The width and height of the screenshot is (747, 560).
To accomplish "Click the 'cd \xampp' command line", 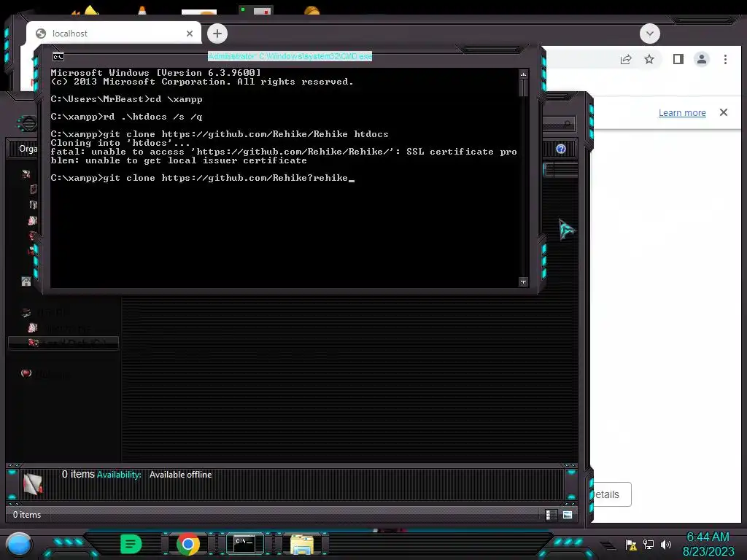I will 127,99.
